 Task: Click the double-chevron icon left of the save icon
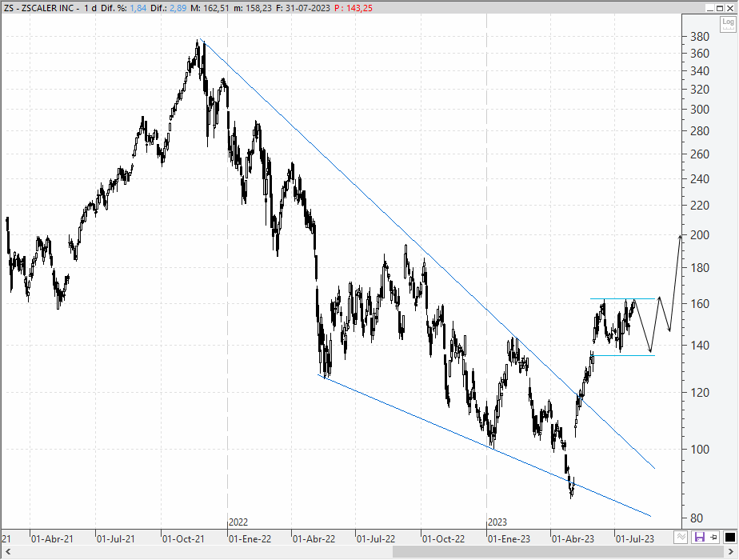click(x=681, y=537)
